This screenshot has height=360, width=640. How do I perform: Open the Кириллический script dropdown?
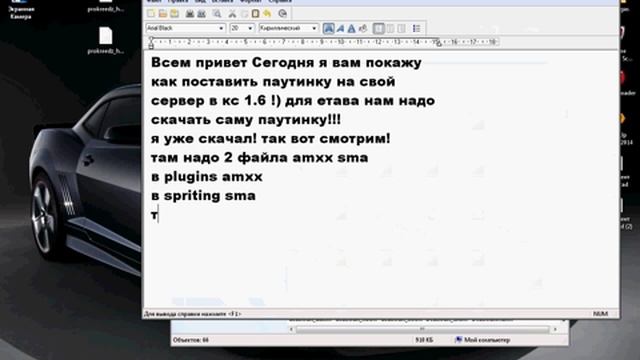click(314, 28)
